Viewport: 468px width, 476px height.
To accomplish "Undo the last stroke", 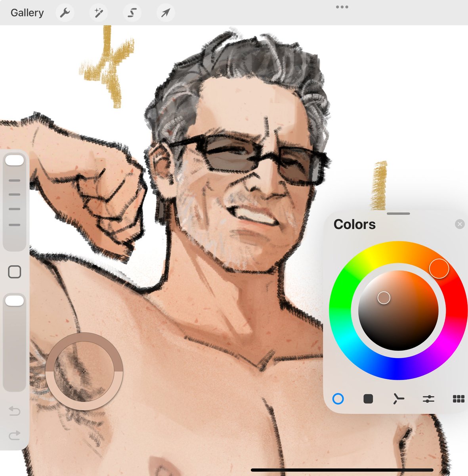I will tap(15, 411).
